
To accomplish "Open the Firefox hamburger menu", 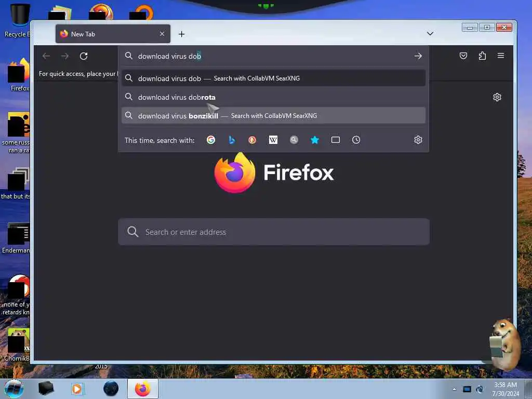I will point(501,55).
